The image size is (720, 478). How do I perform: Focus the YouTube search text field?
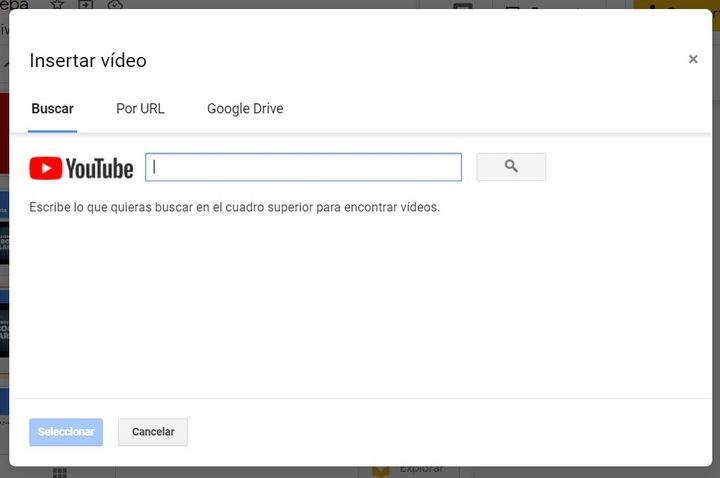304,167
